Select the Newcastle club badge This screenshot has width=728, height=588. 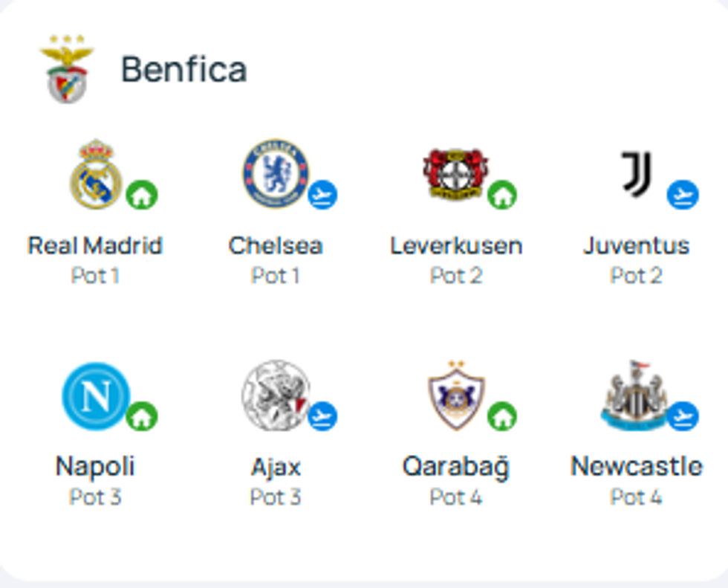(x=634, y=396)
